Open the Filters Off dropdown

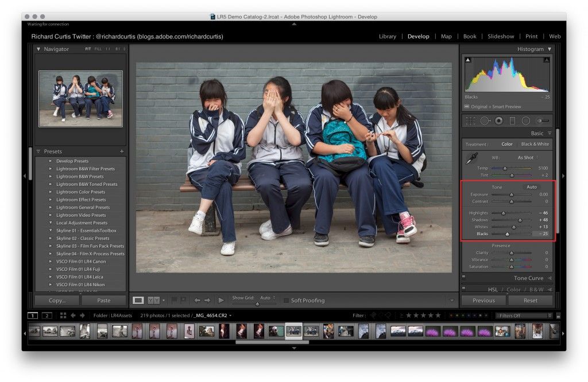pyautogui.click(x=525, y=315)
